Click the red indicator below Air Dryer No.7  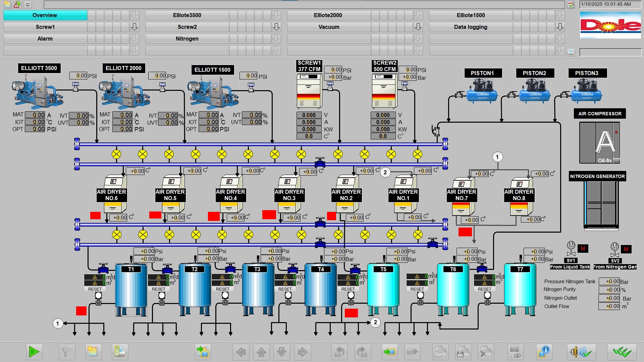pyautogui.click(x=465, y=232)
